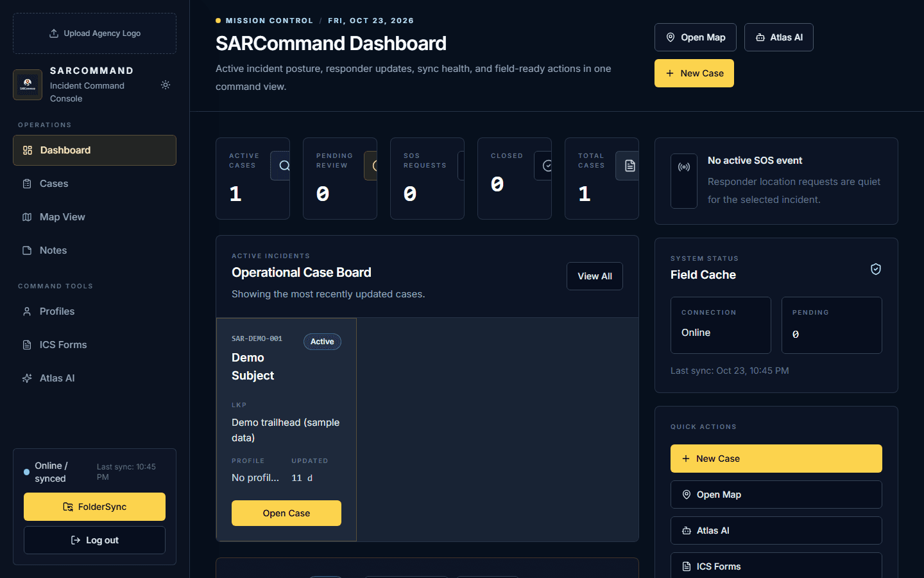
Task: Click the SOS Requests stat card
Action: (427, 179)
